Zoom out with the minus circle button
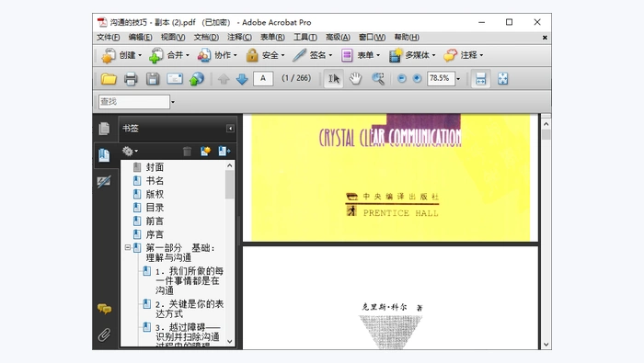This screenshot has width=644, height=363. click(x=402, y=78)
